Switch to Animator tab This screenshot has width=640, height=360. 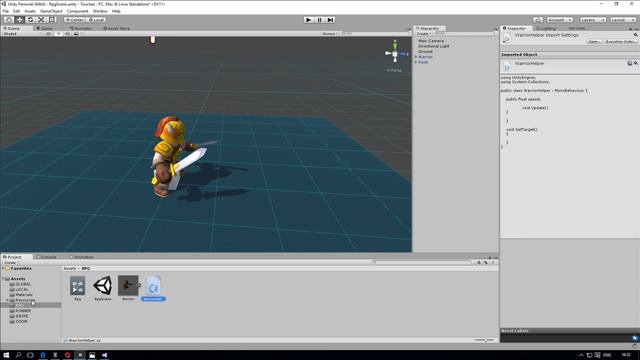pos(81,28)
